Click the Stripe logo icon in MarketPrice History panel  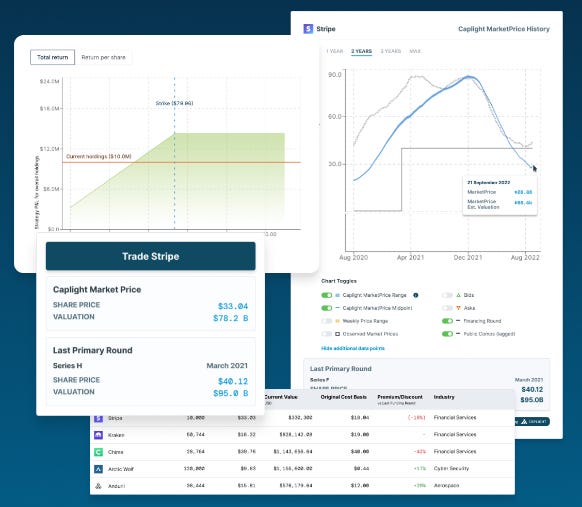click(x=308, y=29)
